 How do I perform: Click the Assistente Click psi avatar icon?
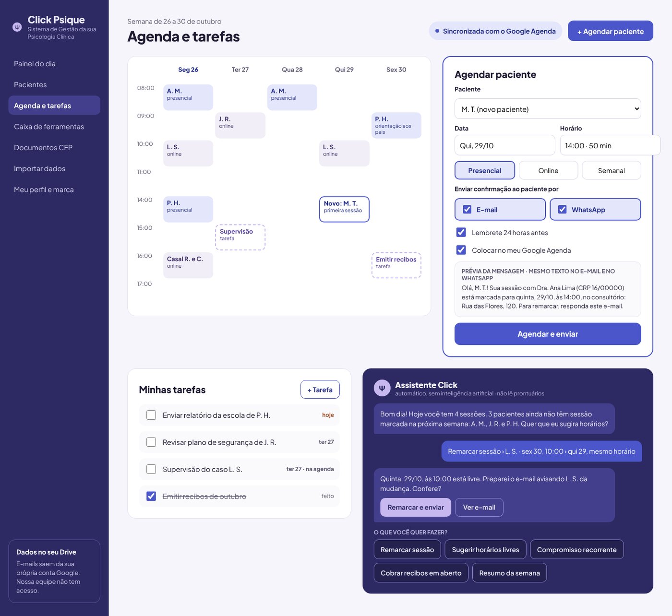[382, 388]
